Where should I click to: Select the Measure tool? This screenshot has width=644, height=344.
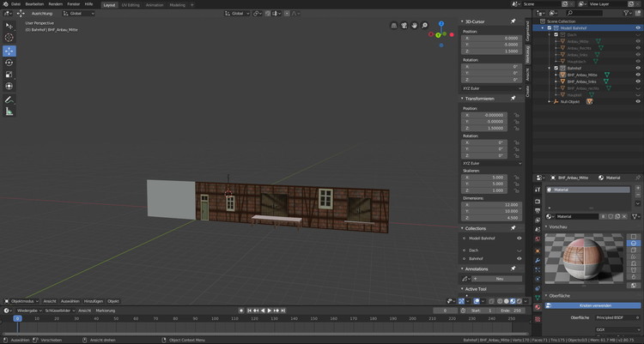(9, 112)
